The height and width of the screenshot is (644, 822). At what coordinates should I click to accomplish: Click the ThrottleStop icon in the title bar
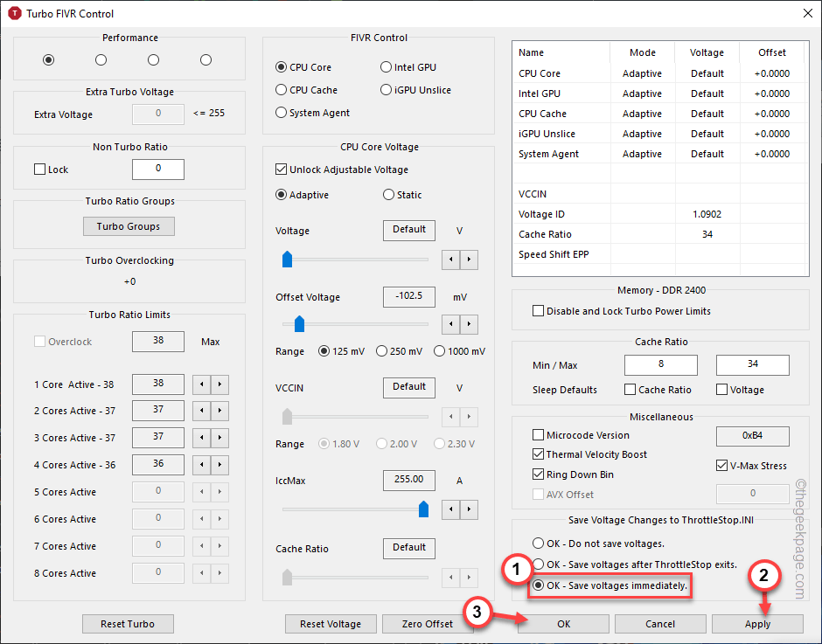(14, 13)
